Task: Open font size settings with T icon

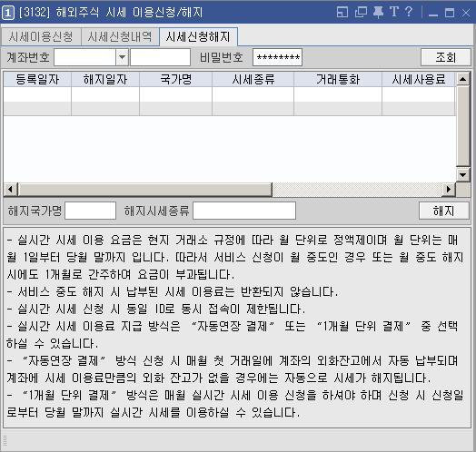Action: [x=394, y=12]
